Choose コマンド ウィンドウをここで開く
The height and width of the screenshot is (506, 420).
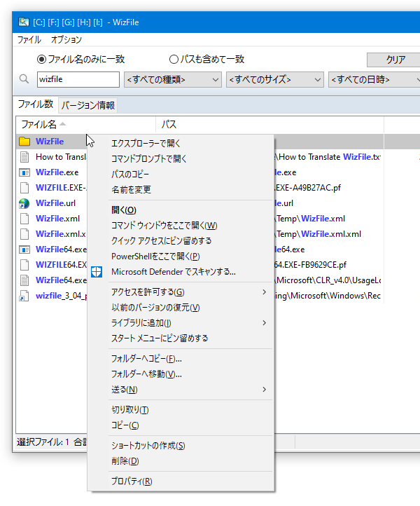181,226
